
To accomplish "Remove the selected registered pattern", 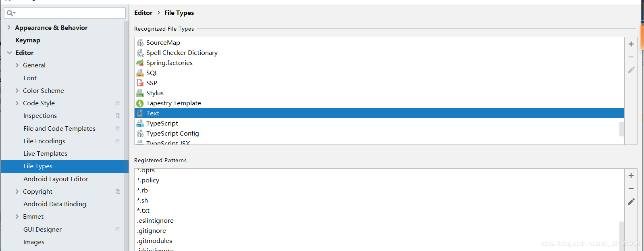I will [x=631, y=188].
